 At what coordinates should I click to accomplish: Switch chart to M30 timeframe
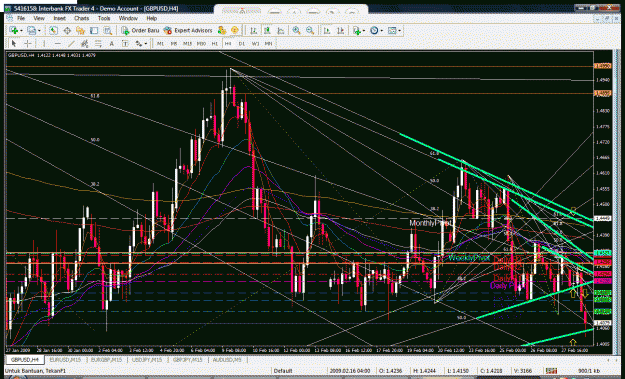click(201, 43)
